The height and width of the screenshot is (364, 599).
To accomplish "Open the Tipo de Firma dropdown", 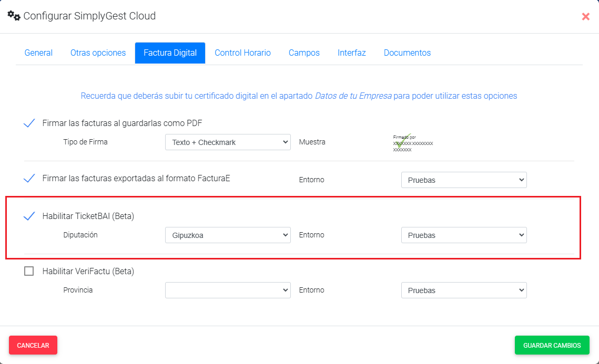I will pyautogui.click(x=228, y=142).
